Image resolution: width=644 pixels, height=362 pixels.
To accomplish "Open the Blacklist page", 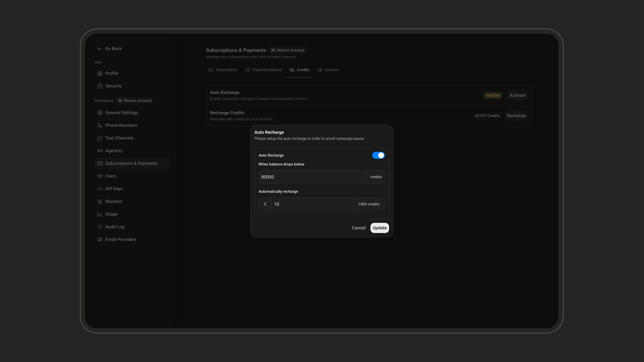I will pos(132,201).
